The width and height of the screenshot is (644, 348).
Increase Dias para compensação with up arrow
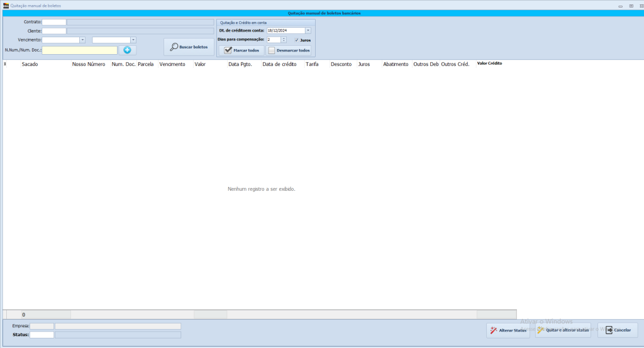[284, 38]
